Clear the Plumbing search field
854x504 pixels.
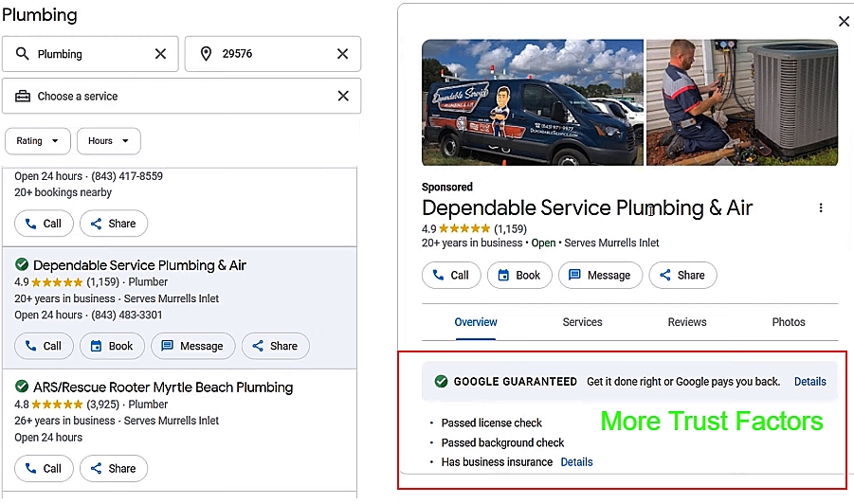click(x=160, y=54)
